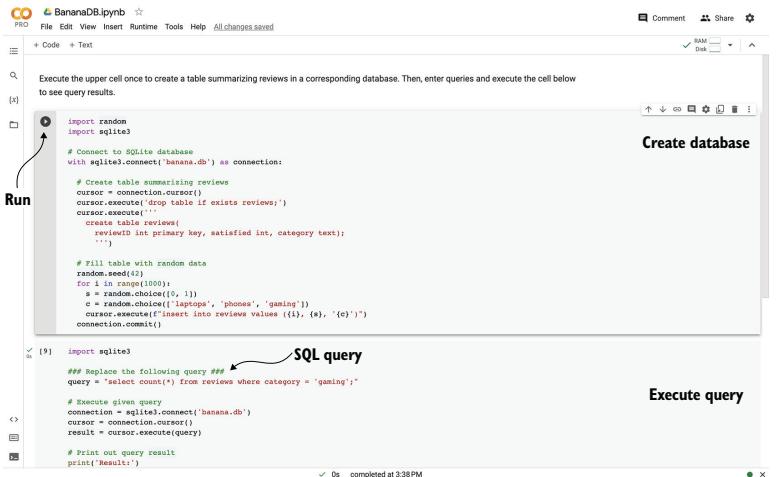
Task: Expand the RAM and Disk dropdown arrow
Action: pyautogui.click(x=742, y=45)
